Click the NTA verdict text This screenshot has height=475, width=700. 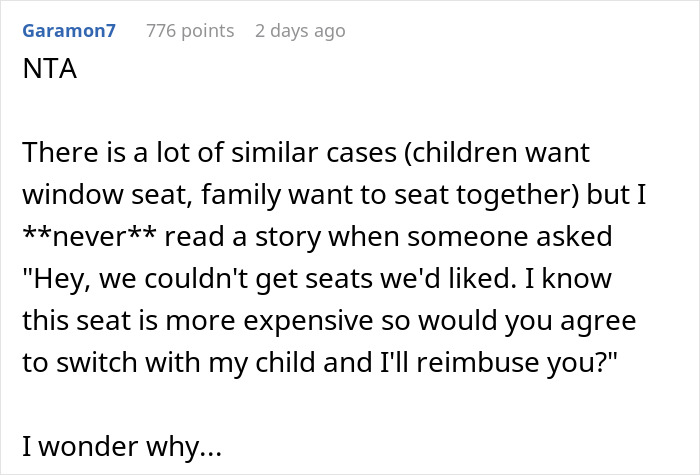[50, 69]
